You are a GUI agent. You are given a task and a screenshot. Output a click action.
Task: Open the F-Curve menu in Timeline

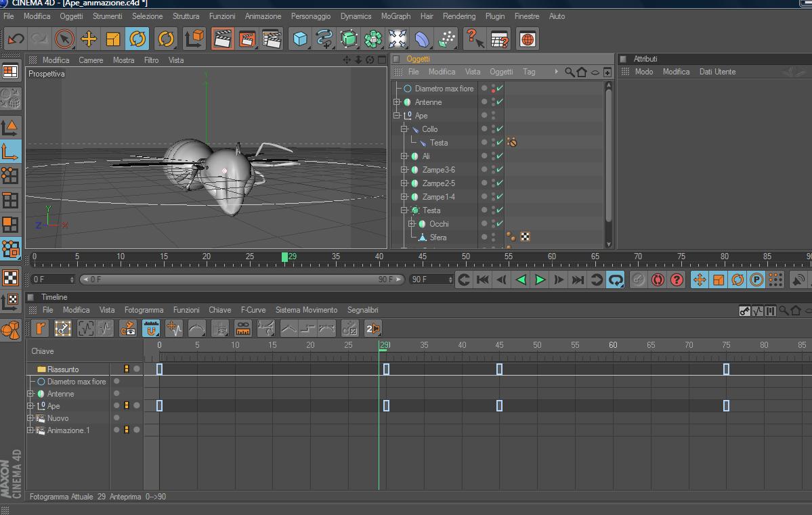(x=253, y=310)
